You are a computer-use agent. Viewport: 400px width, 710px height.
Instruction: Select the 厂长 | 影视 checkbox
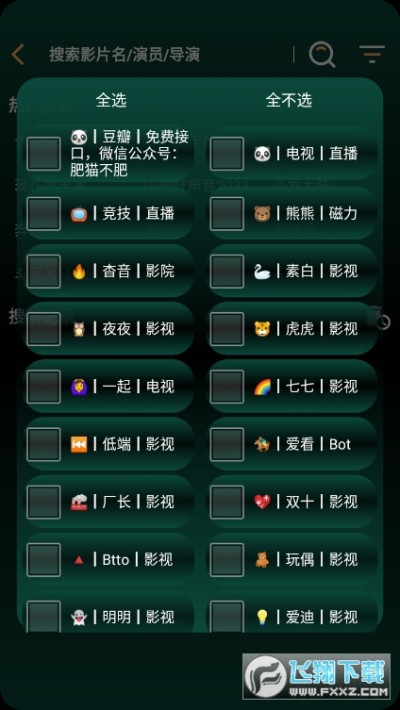[43, 502]
